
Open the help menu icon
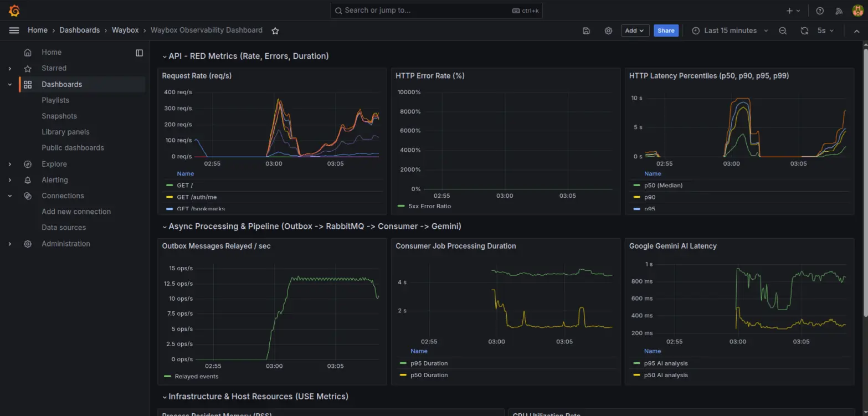820,11
